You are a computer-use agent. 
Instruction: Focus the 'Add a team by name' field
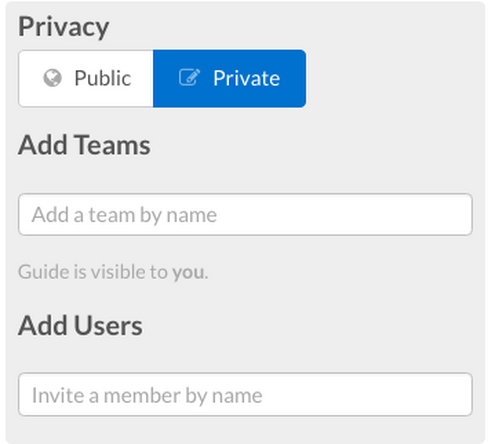[x=245, y=214]
